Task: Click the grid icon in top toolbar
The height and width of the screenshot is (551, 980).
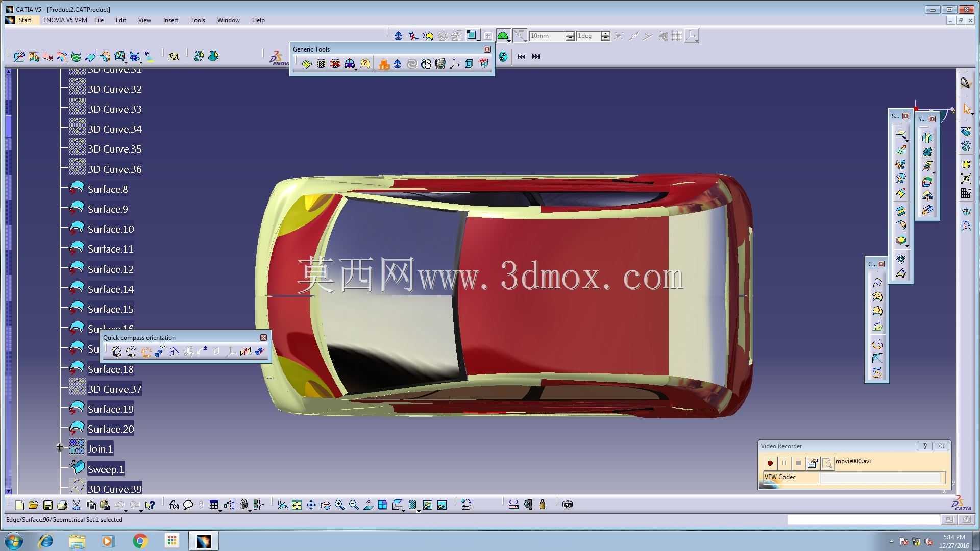Action: click(x=677, y=36)
